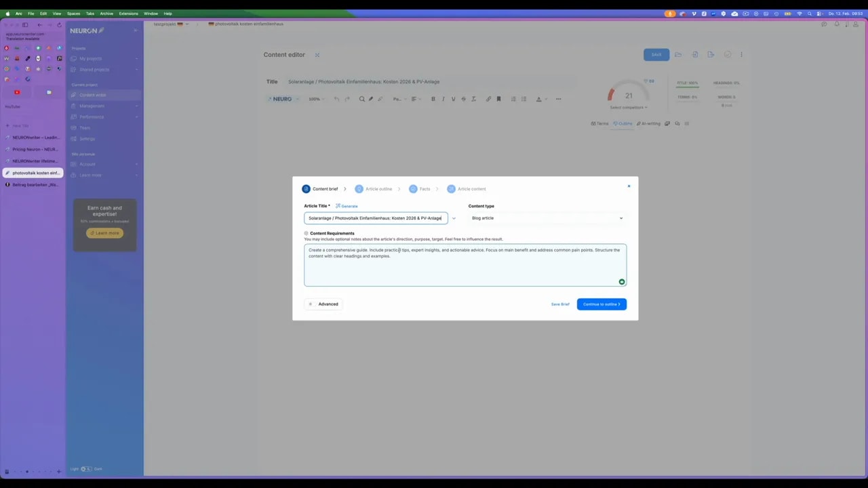Screen dimensions: 868x488
Task: Click the browser reload icon
Action: 59,25
